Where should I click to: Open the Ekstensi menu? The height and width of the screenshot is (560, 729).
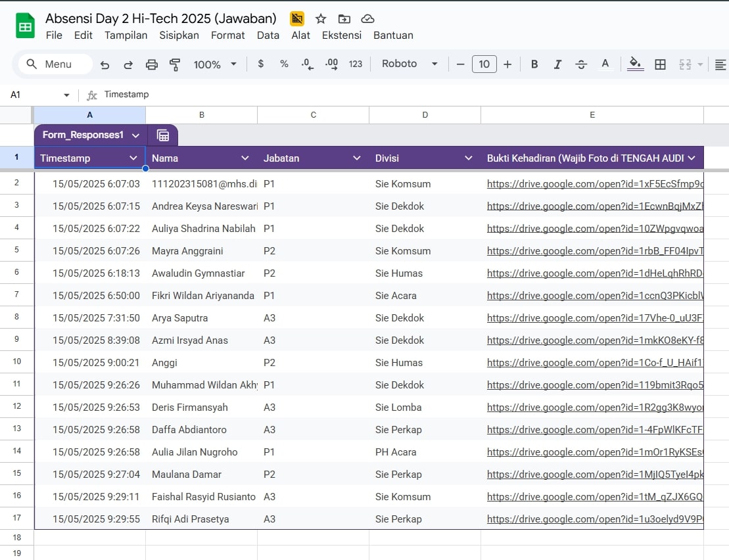[342, 35]
